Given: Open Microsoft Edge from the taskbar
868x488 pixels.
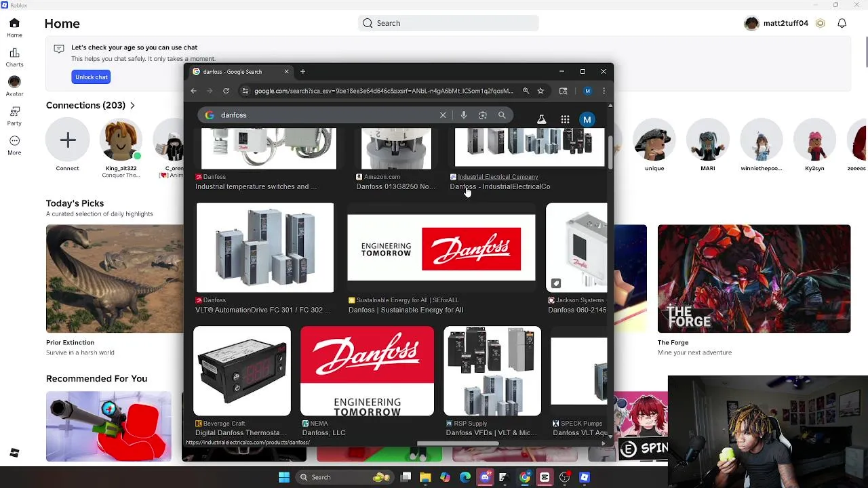Looking at the screenshot, I should tap(465, 477).
